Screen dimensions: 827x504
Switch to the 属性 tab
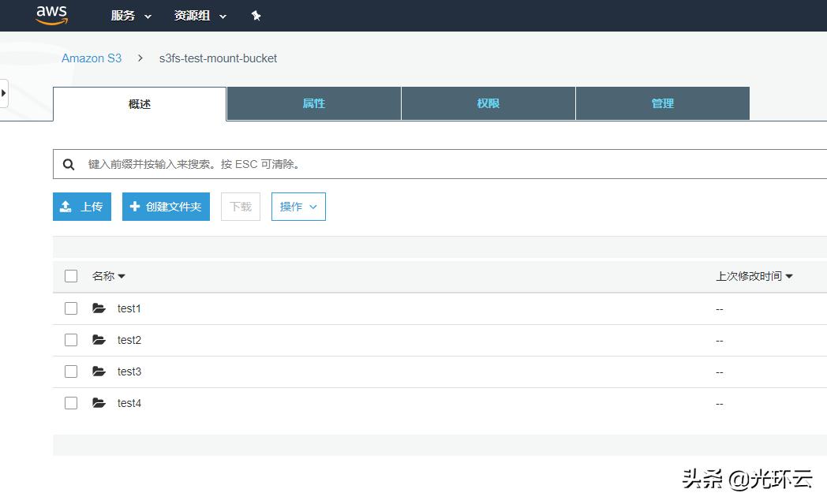tap(313, 103)
